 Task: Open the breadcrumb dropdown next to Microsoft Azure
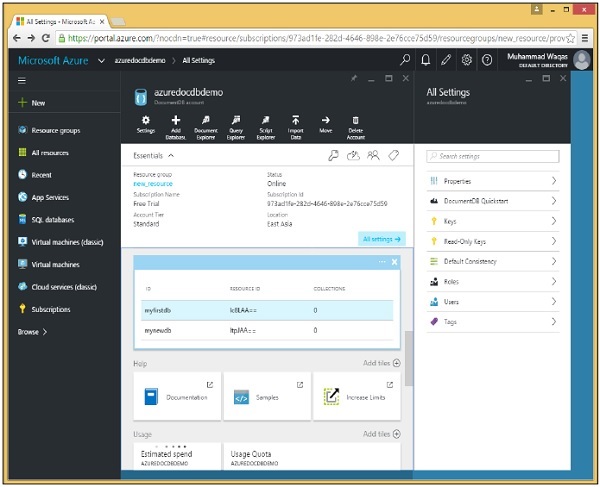(x=102, y=61)
